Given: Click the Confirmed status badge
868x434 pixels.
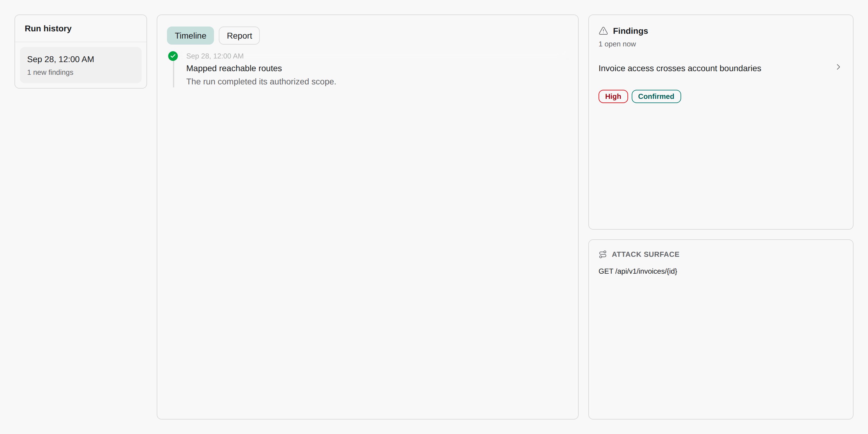Looking at the screenshot, I should click(x=656, y=96).
